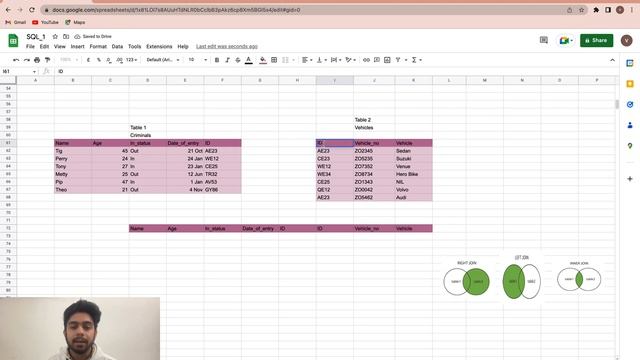Open the Edit menu

coord(44,47)
